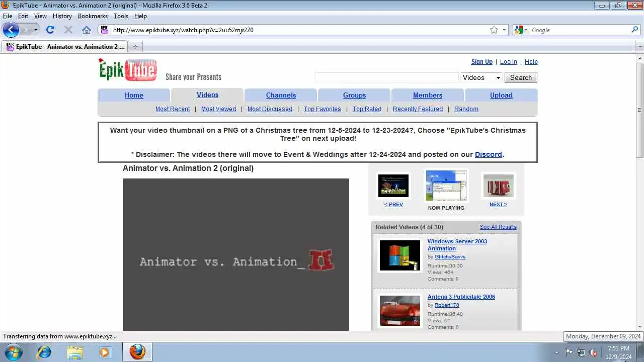Click the Top Favorites link

pos(322,109)
